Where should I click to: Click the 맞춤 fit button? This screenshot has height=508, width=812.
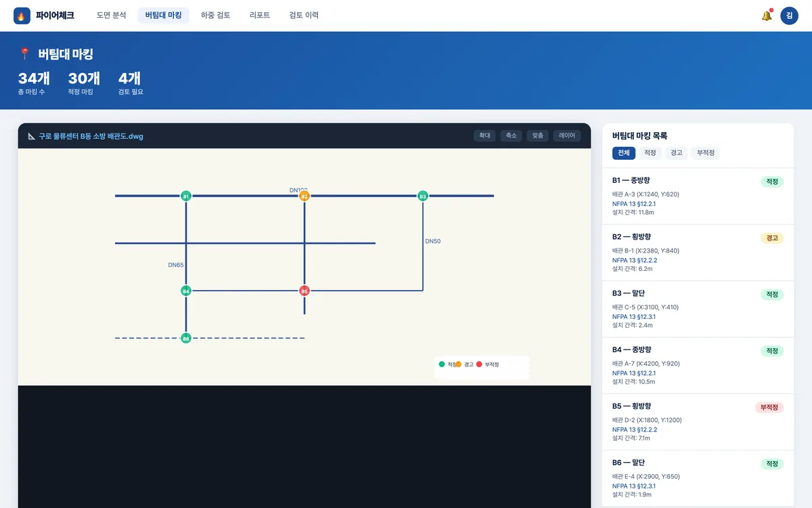point(537,135)
